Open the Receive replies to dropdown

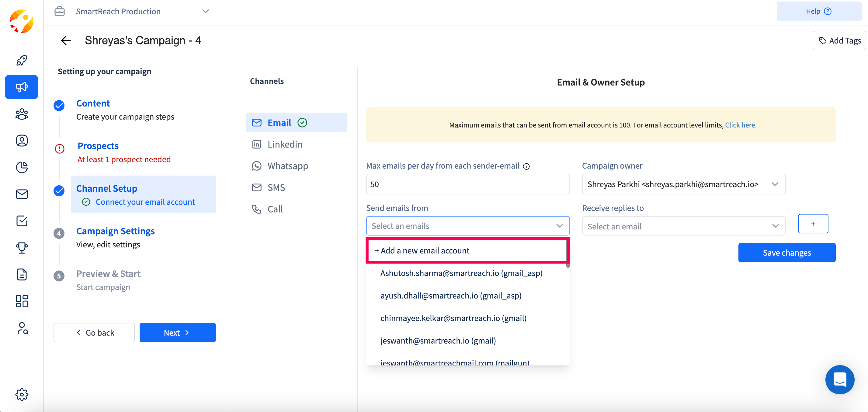point(684,226)
